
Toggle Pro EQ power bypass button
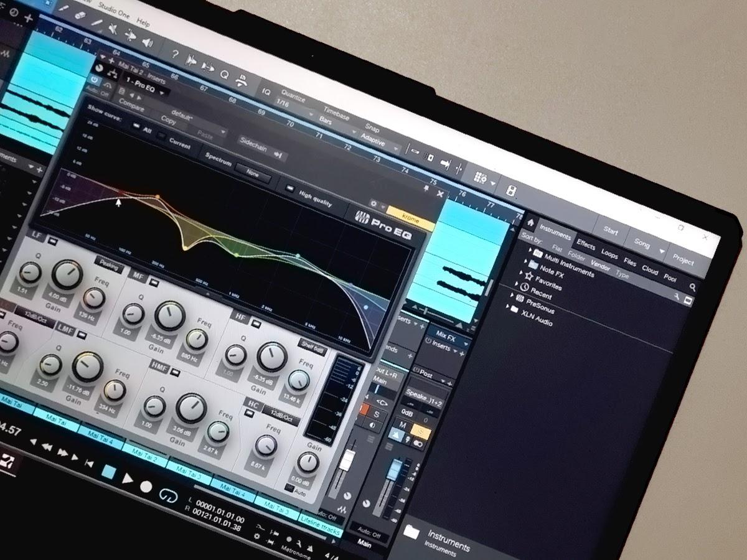[95, 80]
